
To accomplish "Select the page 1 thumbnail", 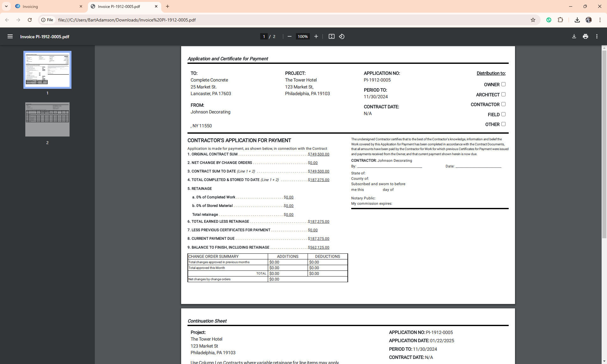I will [x=47, y=70].
